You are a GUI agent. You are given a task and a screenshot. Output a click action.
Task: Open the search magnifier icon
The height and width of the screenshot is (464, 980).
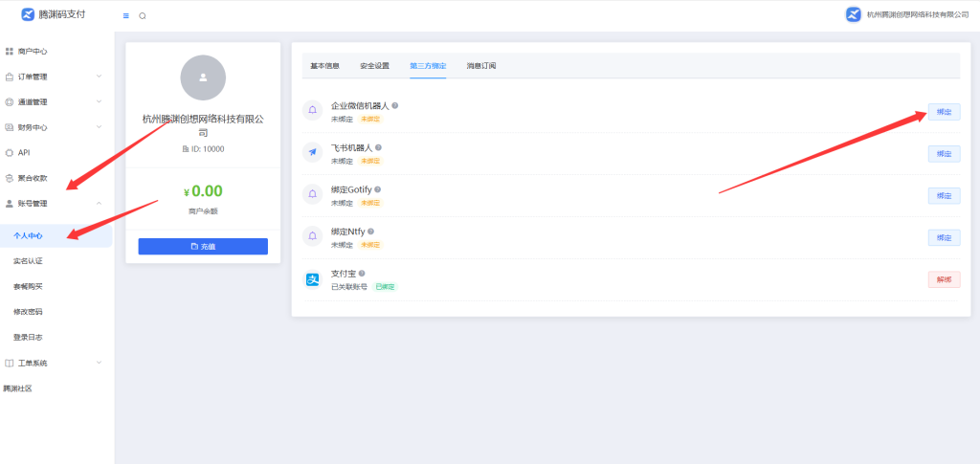(143, 15)
